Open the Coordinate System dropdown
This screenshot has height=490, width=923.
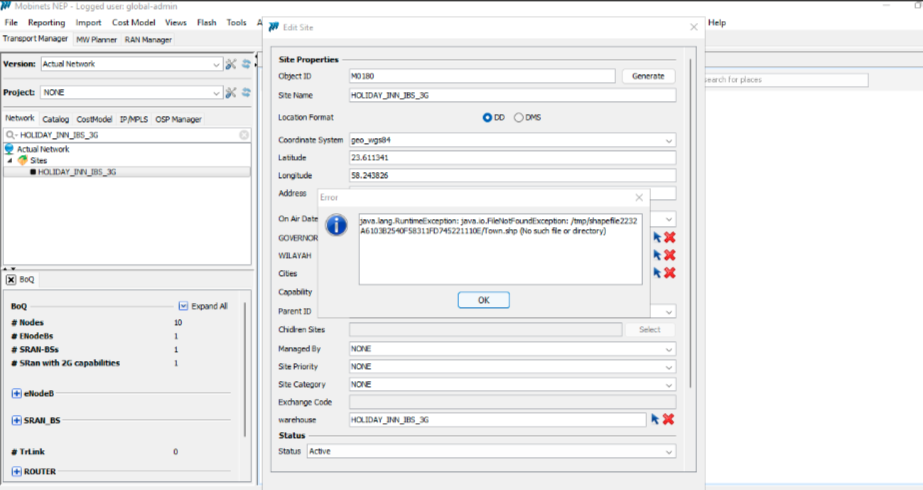pyautogui.click(x=669, y=141)
